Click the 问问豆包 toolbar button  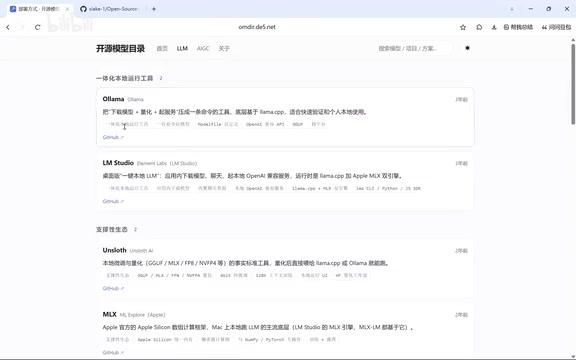[x=557, y=27]
